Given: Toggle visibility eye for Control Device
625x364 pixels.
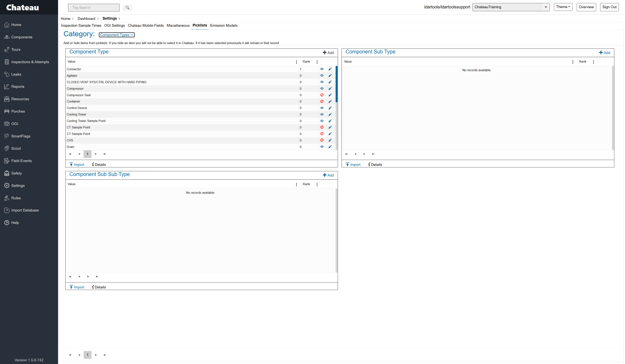Looking at the screenshot, I should [322, 108].
